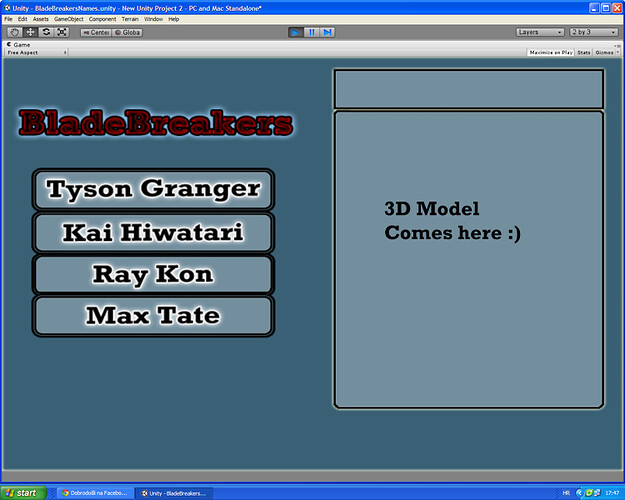The height and width of the screenshot is (500, 625).
Task: Open the Edit menu
Action: [x=23, y=19]
